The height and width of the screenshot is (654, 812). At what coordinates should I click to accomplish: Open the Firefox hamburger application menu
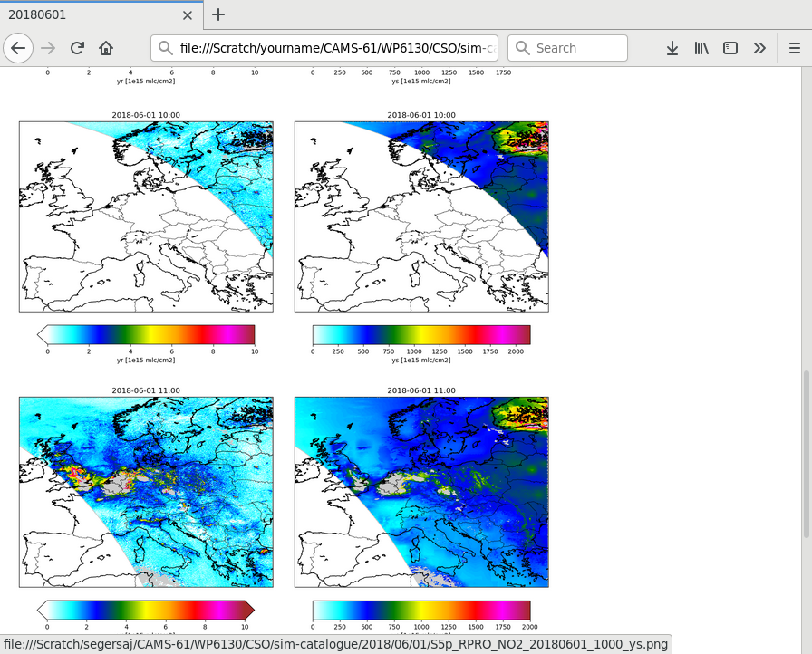point(795,48)
